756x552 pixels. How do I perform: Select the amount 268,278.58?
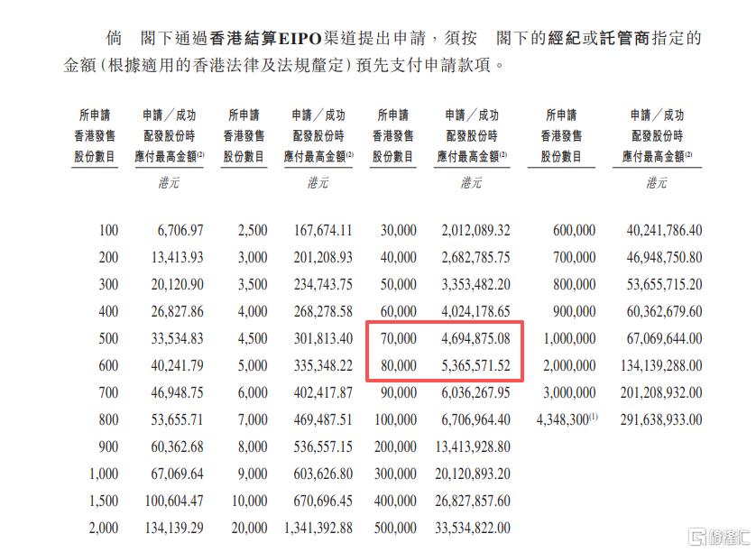pos(323,311)
